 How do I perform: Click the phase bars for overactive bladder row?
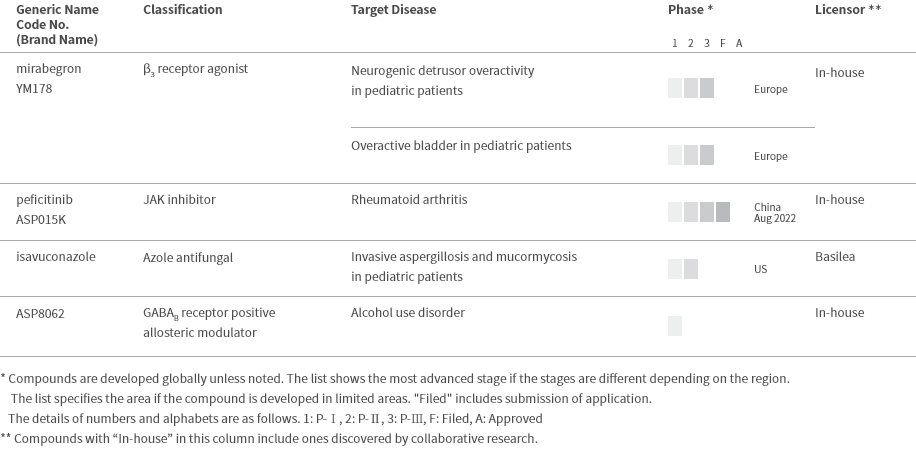point(691,155)
